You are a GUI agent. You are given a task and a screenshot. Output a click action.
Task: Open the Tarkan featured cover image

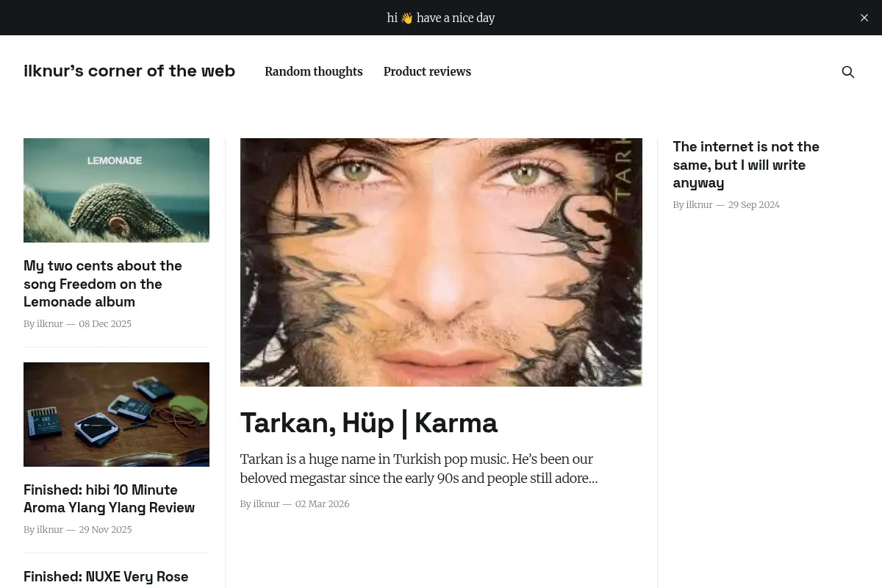tap(441, 262)
